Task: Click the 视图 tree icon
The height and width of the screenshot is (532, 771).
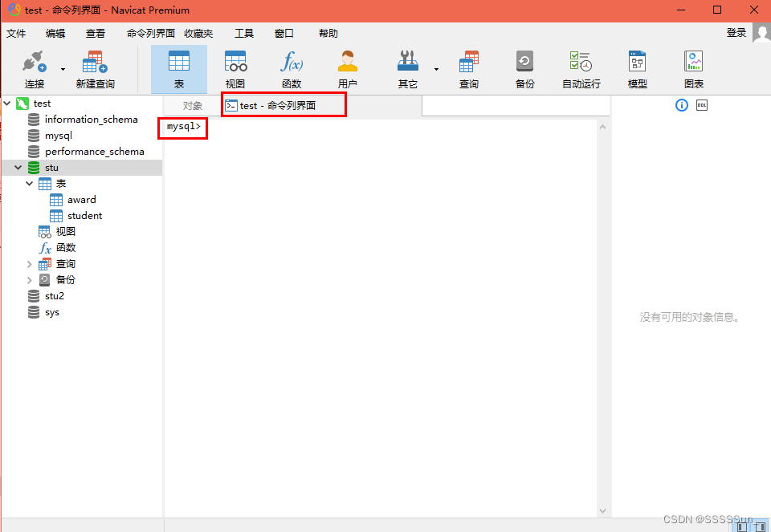Action: tap(45, 232)
